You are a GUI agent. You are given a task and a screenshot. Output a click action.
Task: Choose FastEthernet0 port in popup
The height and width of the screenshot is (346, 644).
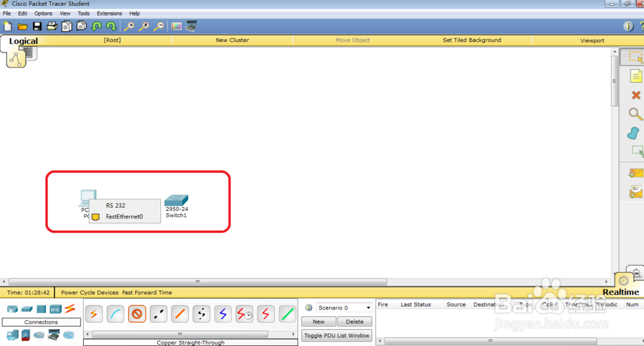(x=124, y=217)
